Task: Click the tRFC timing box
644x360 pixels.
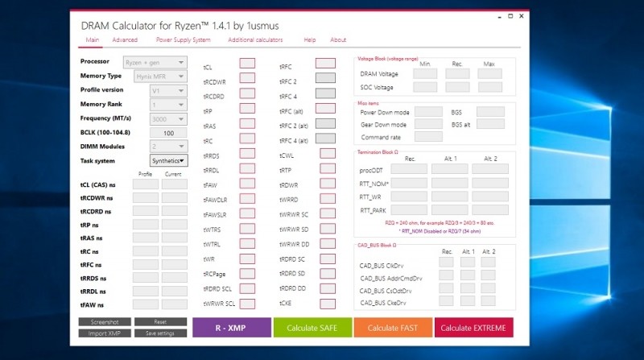Action: tap(325, 63)
